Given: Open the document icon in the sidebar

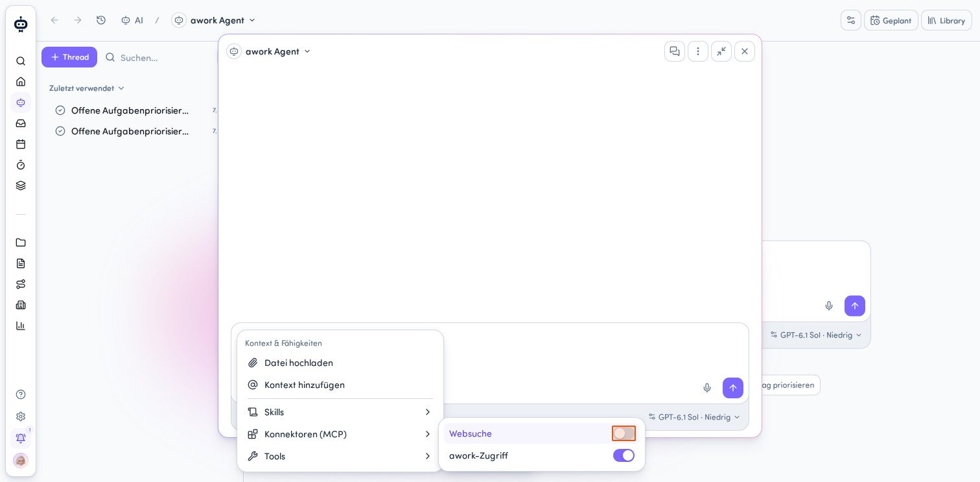Looking at the screenshot, I should click(x=21, y=263).
